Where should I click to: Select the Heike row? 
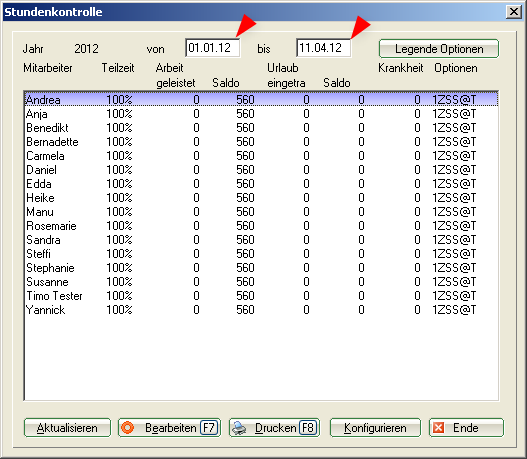click(x=261, y=198)
